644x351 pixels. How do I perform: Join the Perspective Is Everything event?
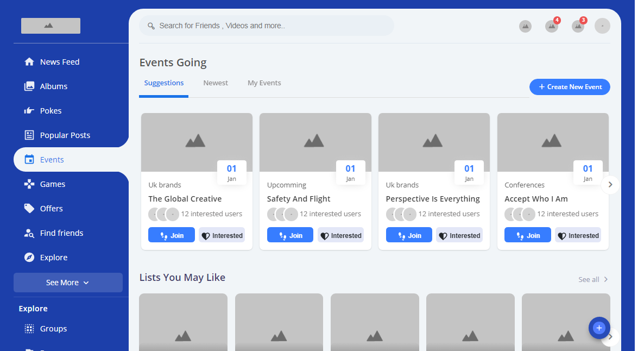click(x=409, y=235)
